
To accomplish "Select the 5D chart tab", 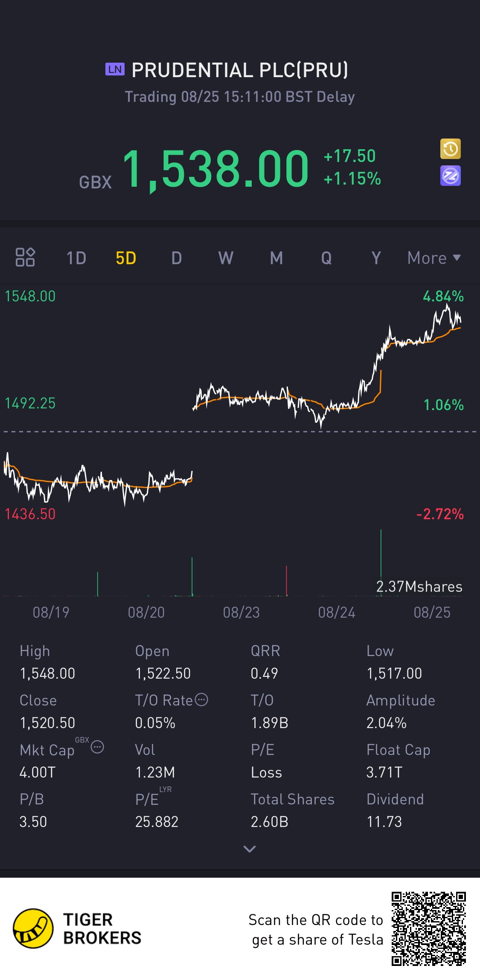I will pos(126,258).
